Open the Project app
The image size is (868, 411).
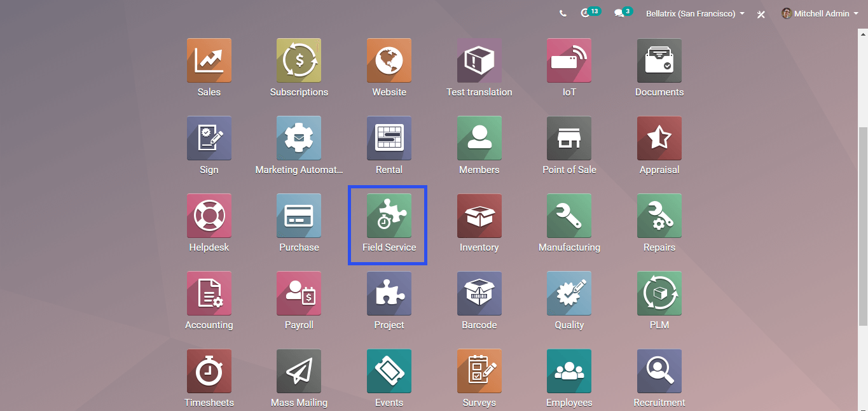pyautogui.click(x=389, y=293)
